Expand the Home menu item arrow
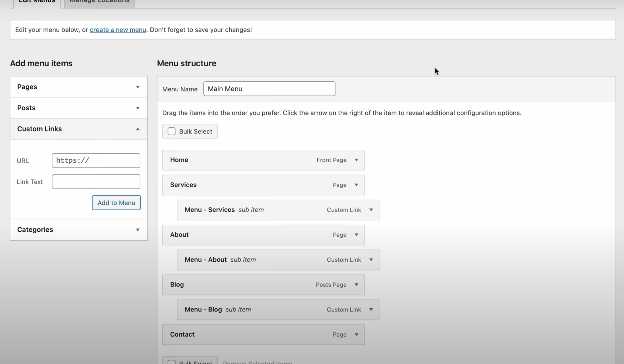The image size is (624, 364). coord(356,160)
